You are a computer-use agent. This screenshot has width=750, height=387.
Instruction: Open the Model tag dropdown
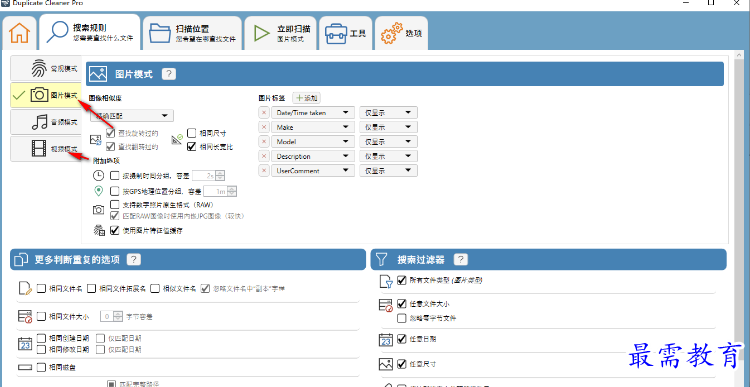313,142
